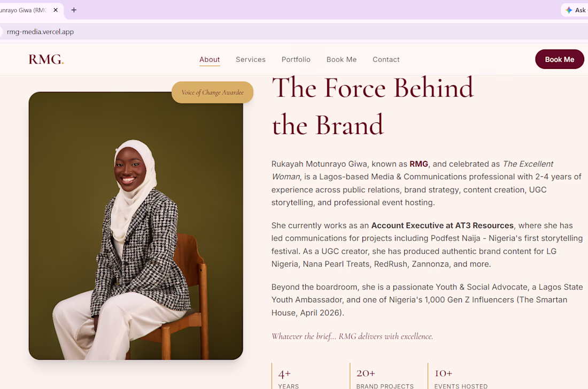Open the Portfolio nav link

[x=296, y=60]
